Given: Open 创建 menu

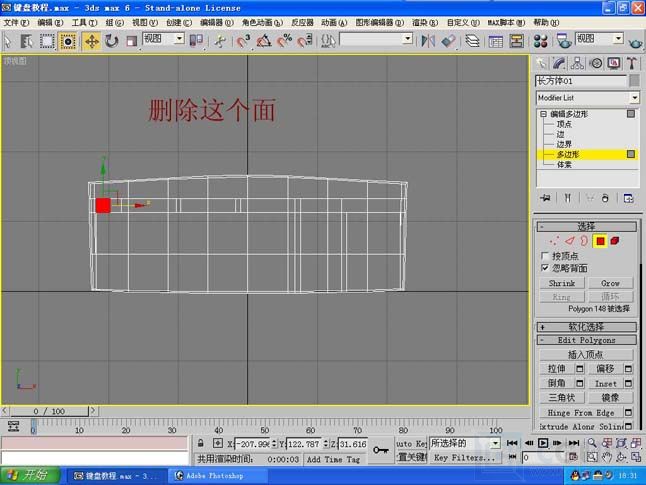Looking at the screenshot, I should point(179,23).
